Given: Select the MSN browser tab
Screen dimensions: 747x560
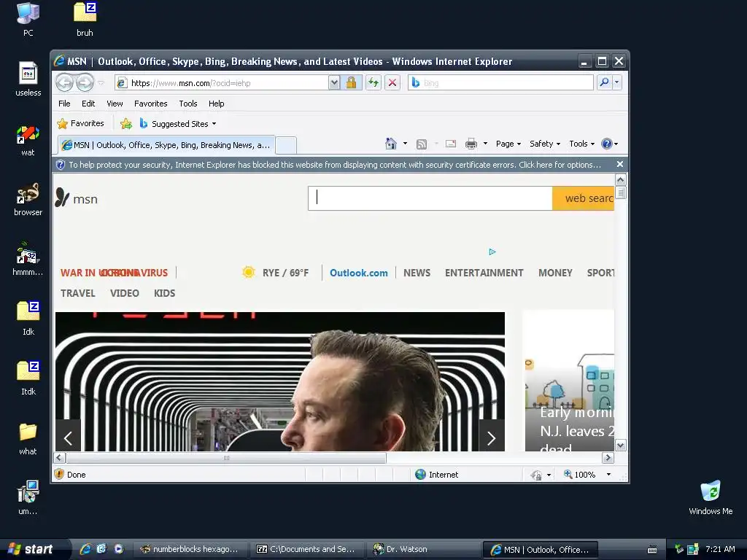Looking at the screenshot, I should 166,145.
